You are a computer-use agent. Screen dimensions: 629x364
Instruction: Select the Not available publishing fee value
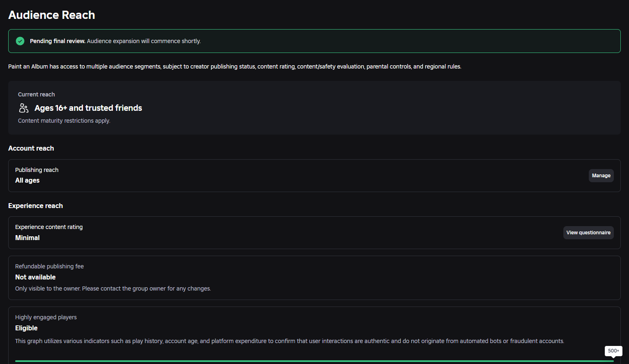[x=35, y=277]
